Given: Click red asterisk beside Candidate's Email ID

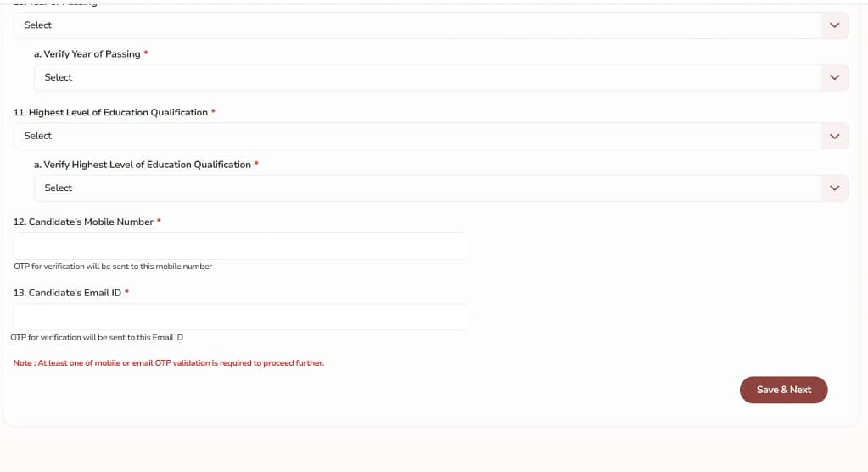Looking at the screenshot, I should point(127,292).
